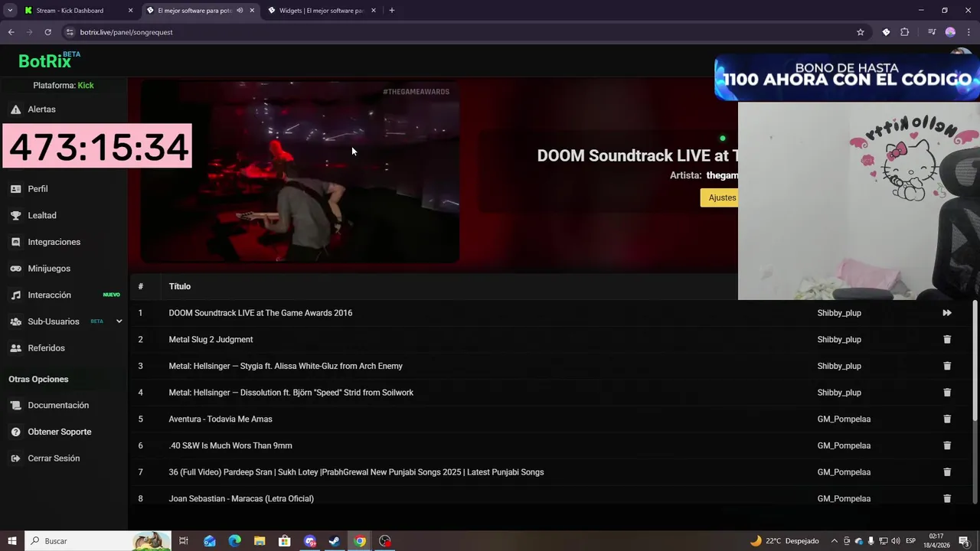This screenshot has height=551, width=980.
Task: Remove the Pardeep Sran Punjabi song row
Action: tap(947, 472)
